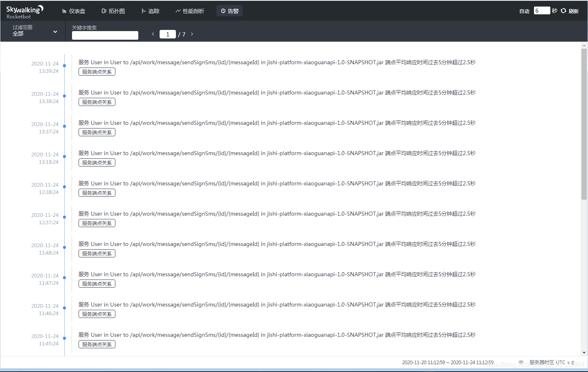Select the 13:38:24 alarm message text
Screen dimensions: 588x372
[x=277, y=92]
